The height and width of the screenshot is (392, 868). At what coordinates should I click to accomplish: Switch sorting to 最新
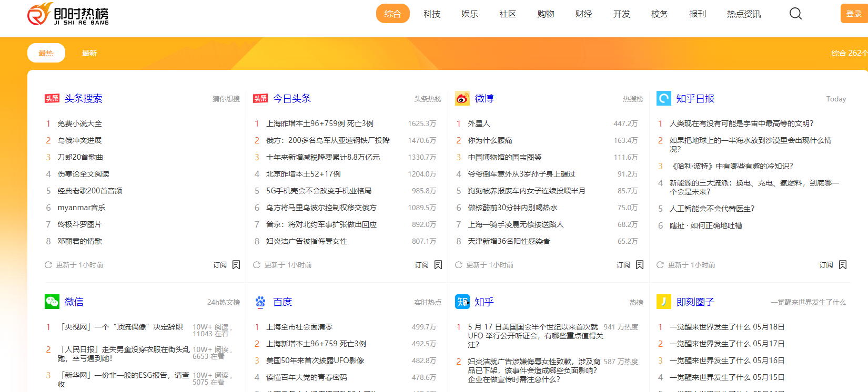[x=89, y=53]
